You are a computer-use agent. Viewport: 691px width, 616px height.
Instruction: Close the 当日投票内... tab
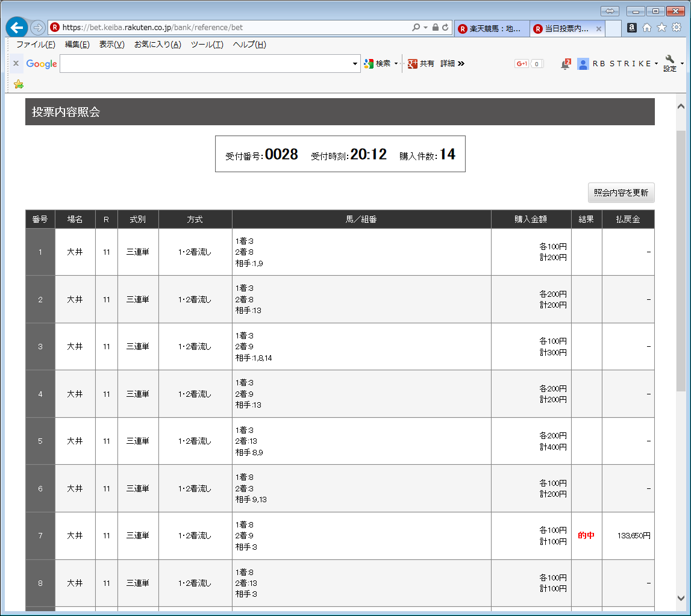coord(598,29)
